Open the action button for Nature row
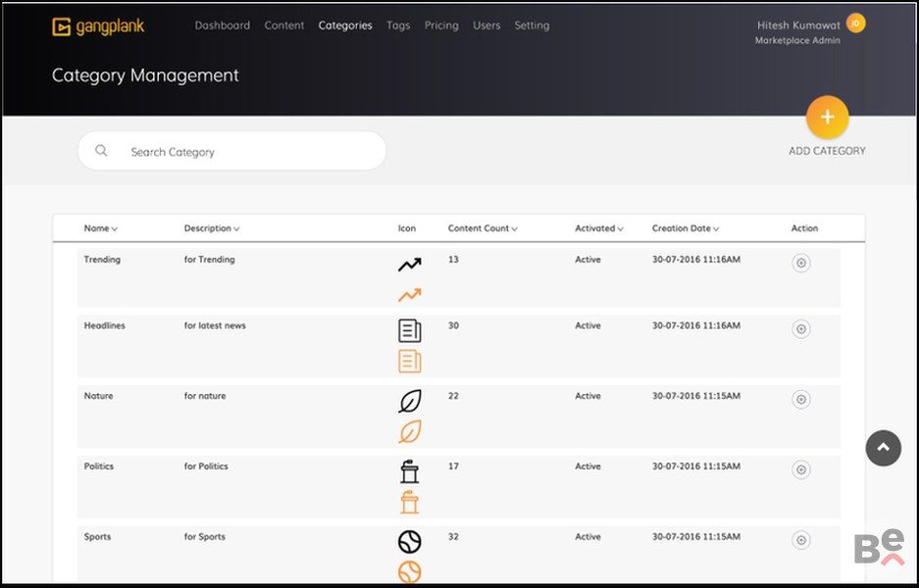Viewport: 919px width, 588px height. coord(801,399)
